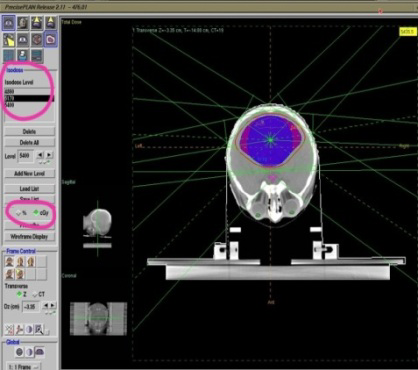418x370 pixels.
Task: Select the 5400 entry in isodose list
Action: tap(29, 105)
